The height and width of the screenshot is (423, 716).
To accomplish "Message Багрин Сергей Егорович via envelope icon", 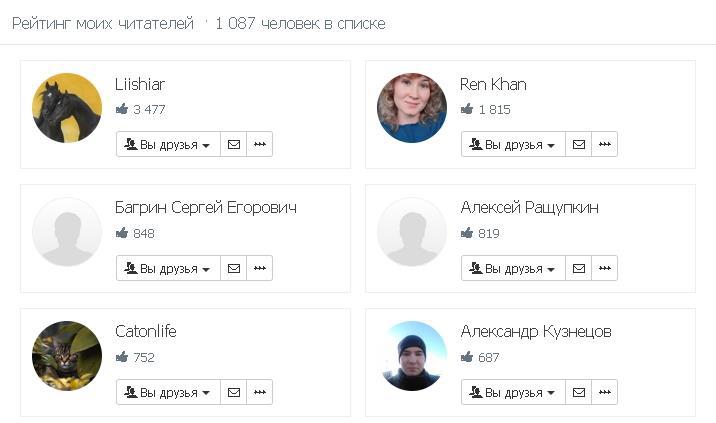I will [234, 268].
